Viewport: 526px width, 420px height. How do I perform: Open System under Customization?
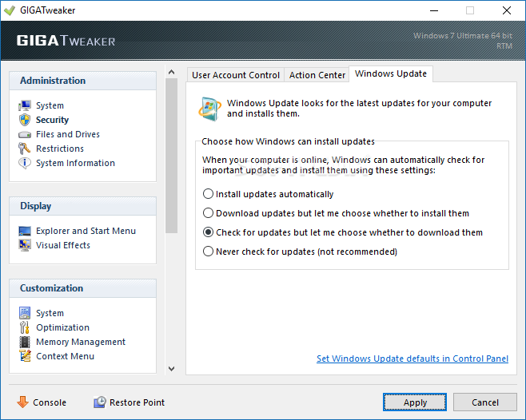(x=50, y=313)
